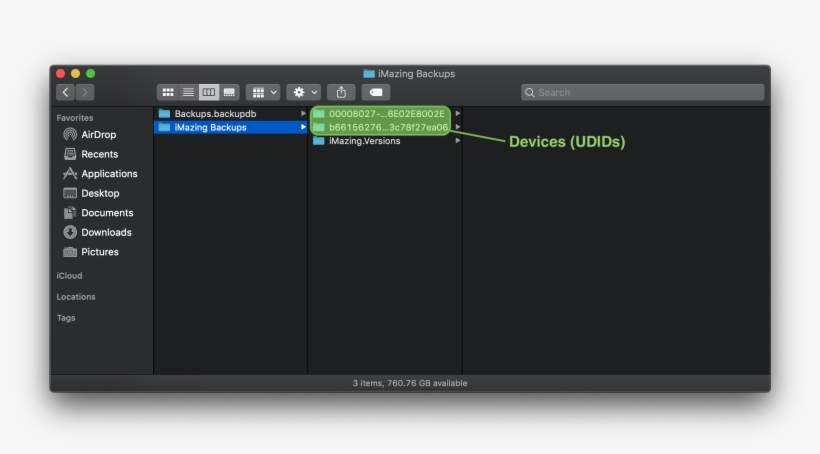
Task: Switch to list view
Action: [188, 93]
